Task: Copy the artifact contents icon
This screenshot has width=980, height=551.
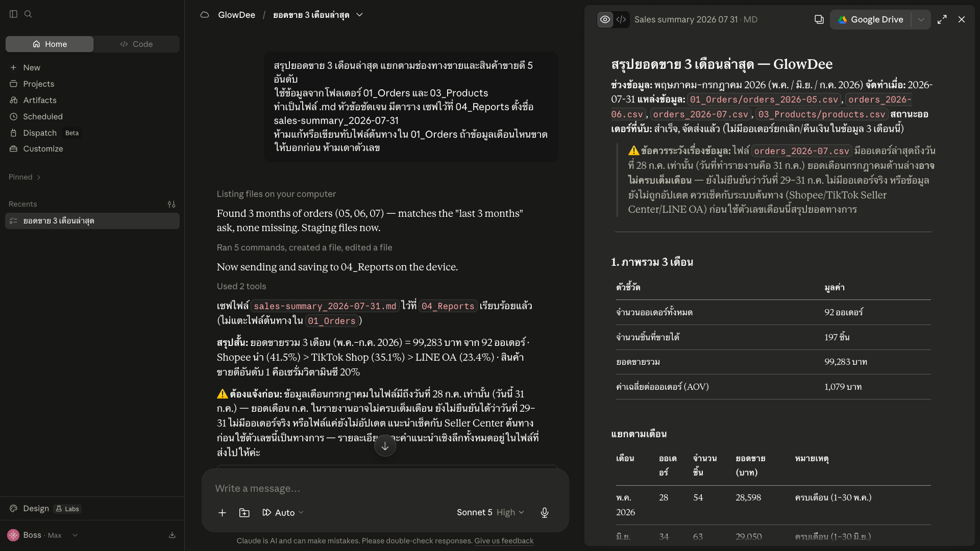Action: tap(819, 19)
